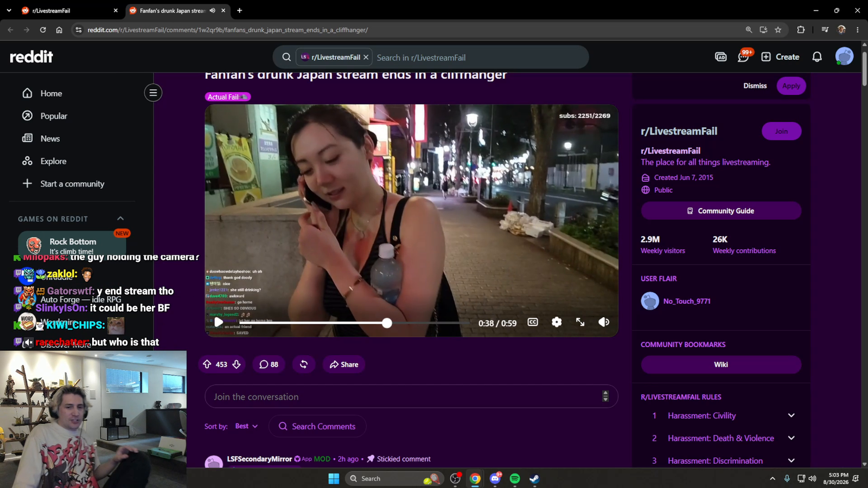Click the Create post button
Screen dimensions: 868x488
tap(780, 57)
